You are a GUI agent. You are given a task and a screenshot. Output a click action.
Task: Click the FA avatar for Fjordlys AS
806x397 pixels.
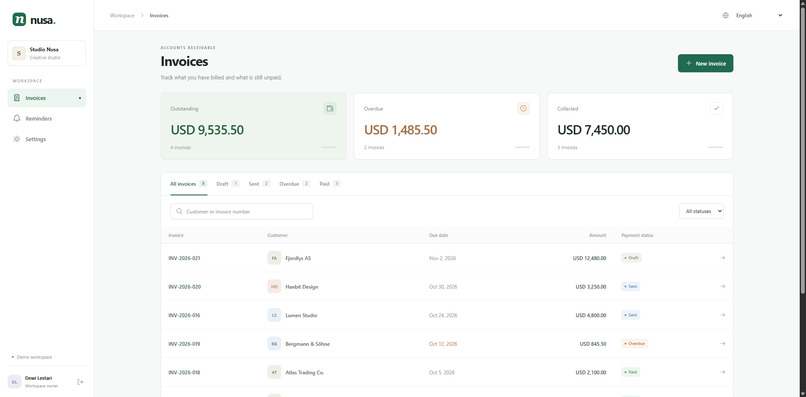(x=274, y=258)
